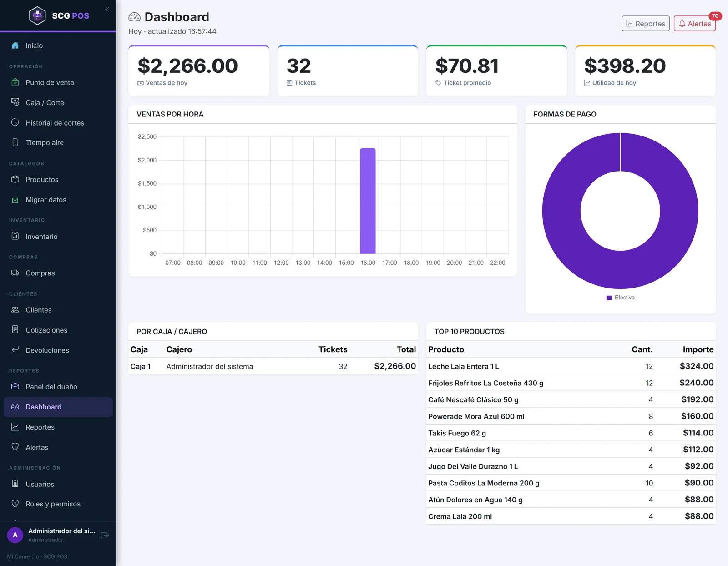Collapse sidebar with the double-chevron icon
Screen dimensions: 728x566
click(107, 9)
